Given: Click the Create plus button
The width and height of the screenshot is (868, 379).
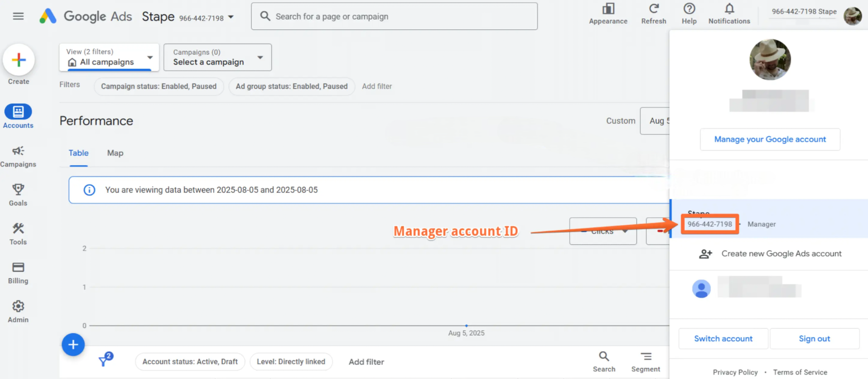Looking at the screenshot, I should coord(19,60).
